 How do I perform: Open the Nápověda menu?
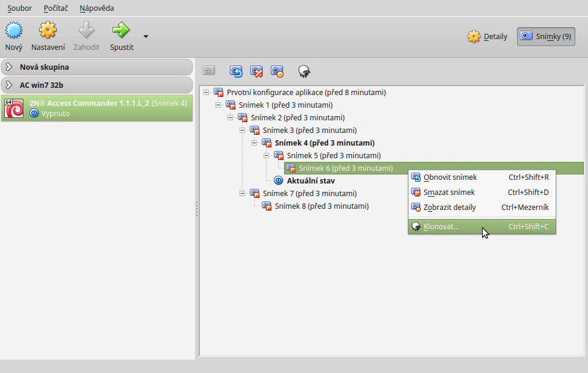pos(96,8)
